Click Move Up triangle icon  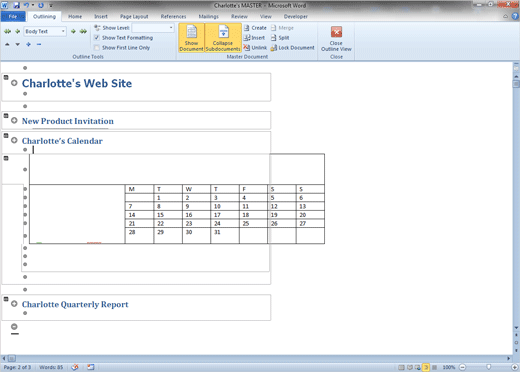tap(7, 44)
